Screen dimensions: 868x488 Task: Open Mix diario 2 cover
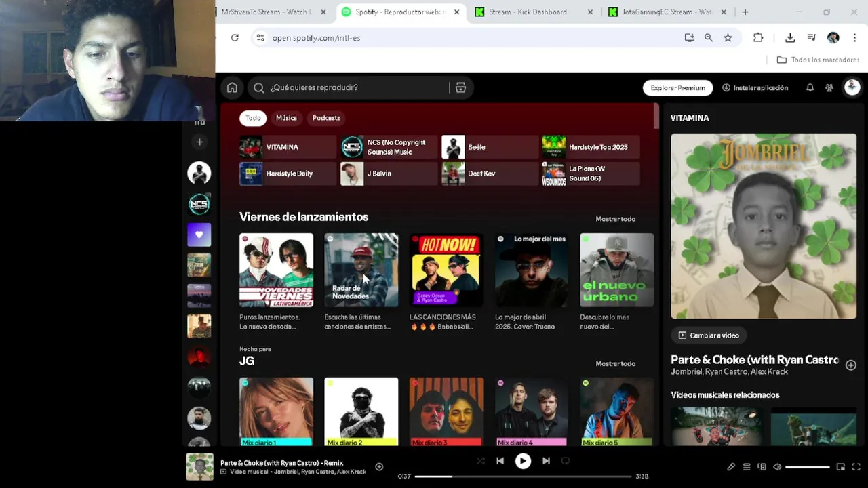(361, 411)
